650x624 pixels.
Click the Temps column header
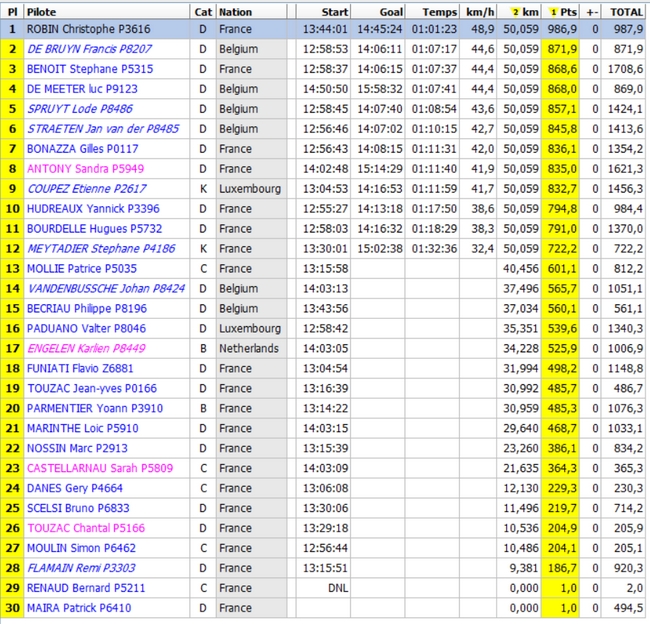(439, 10)
